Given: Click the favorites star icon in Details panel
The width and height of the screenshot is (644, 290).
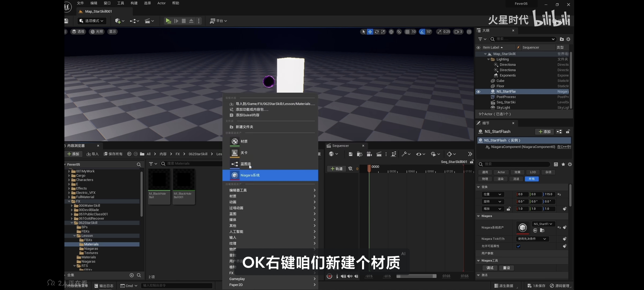Looking at the screenshot, I should (x=563, y=164).
